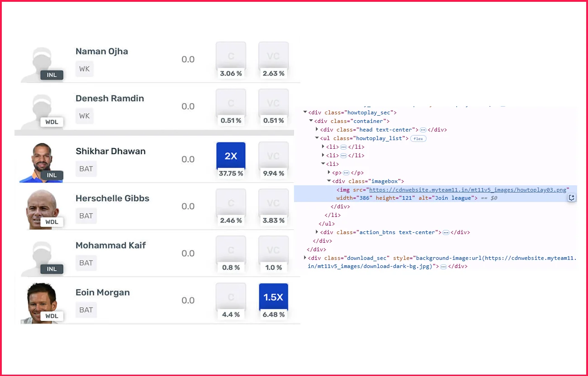
Task: Collapse the howtoplay_list ul node
Action: coord(317,138)
